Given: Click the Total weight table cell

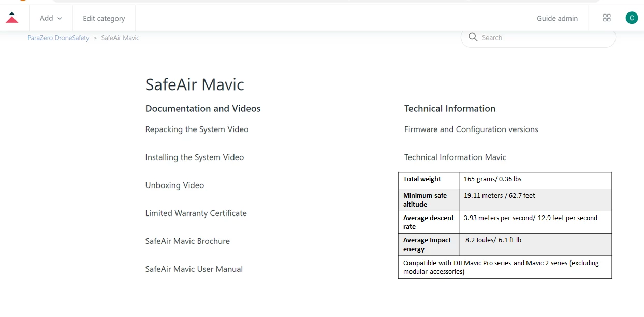Looking at the screenshot, I should pos(429,180).
